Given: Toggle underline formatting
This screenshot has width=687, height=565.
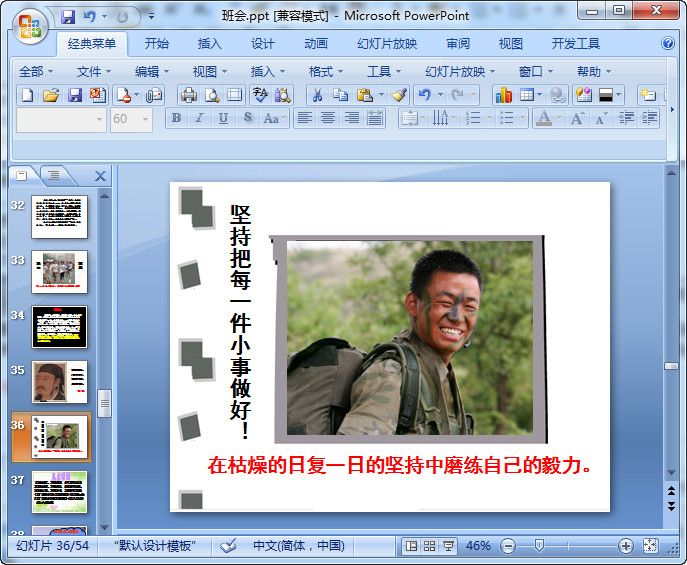Looking at the screenshot, I should point(223,118).
